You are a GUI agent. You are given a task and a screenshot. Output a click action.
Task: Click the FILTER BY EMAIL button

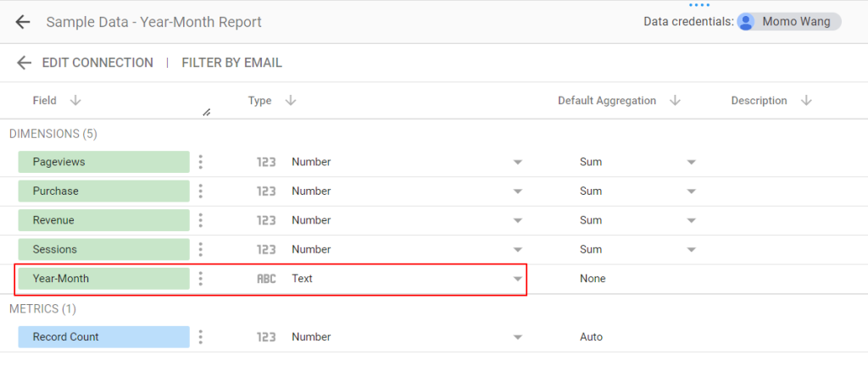[x=231, y=63]
